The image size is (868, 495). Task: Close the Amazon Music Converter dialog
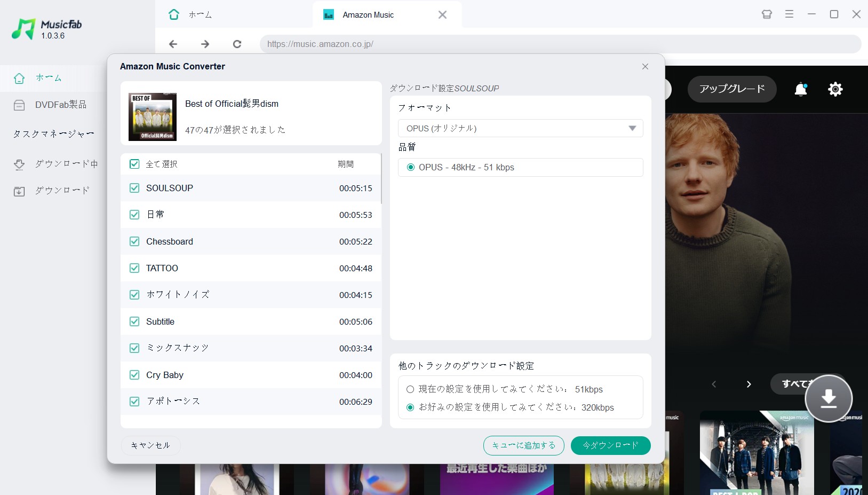pyautogui.click(x=645, y=66)
